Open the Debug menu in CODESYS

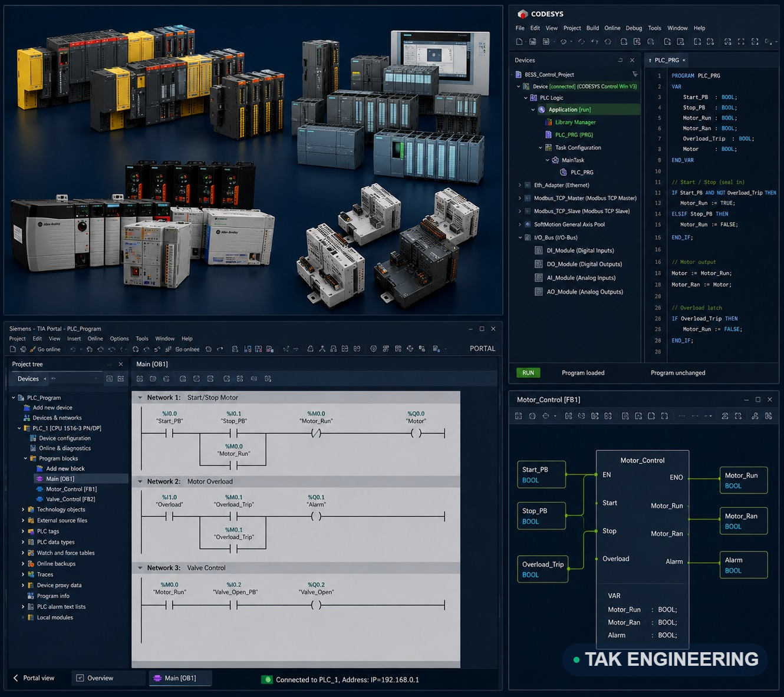(x=634, y=28)
